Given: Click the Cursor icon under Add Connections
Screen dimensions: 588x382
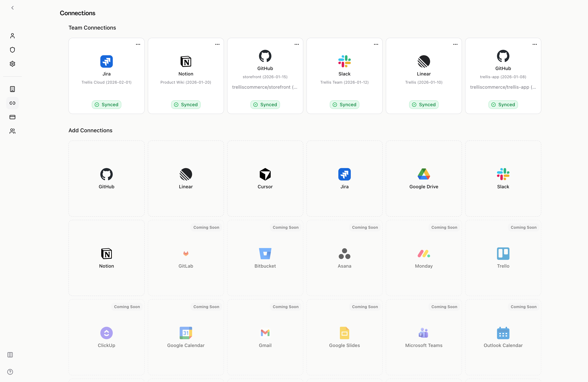Looking at the screenshot, I should point(265,174).
